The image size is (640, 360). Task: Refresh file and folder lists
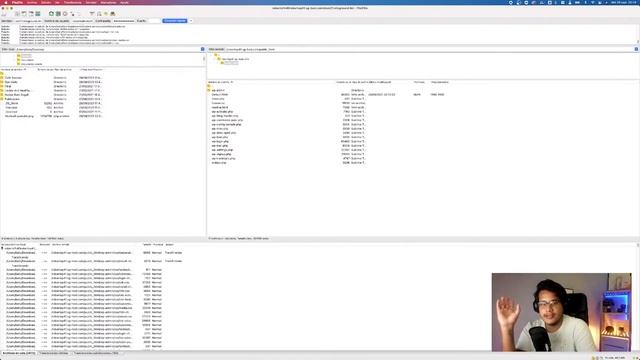[x=51, y=14]
